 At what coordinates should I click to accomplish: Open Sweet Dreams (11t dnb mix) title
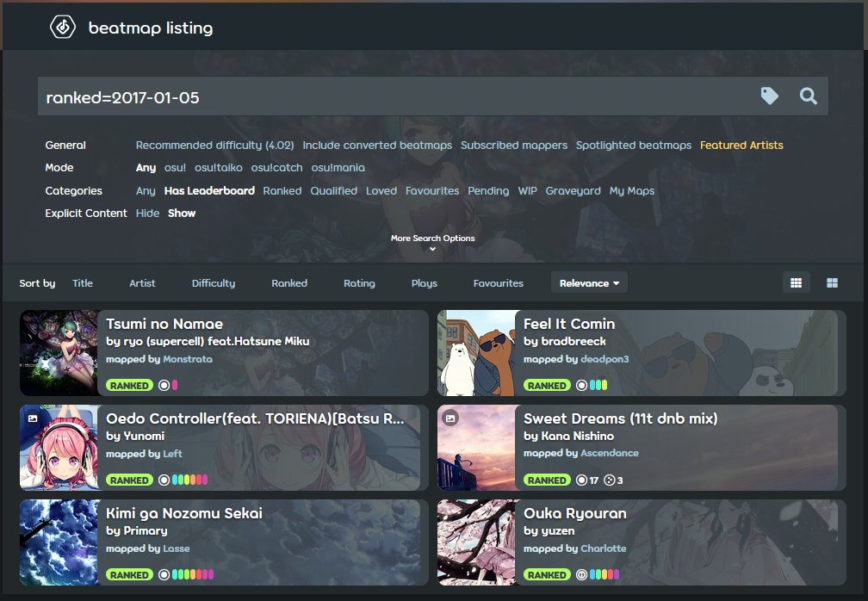pos(621,418)
